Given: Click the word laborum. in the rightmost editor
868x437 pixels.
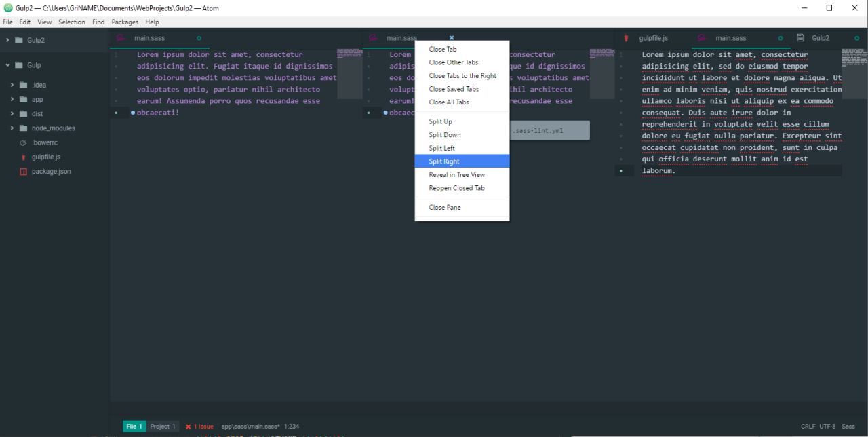Looking at the screenshot, I should pyautogui.click(x=659, y=171).
